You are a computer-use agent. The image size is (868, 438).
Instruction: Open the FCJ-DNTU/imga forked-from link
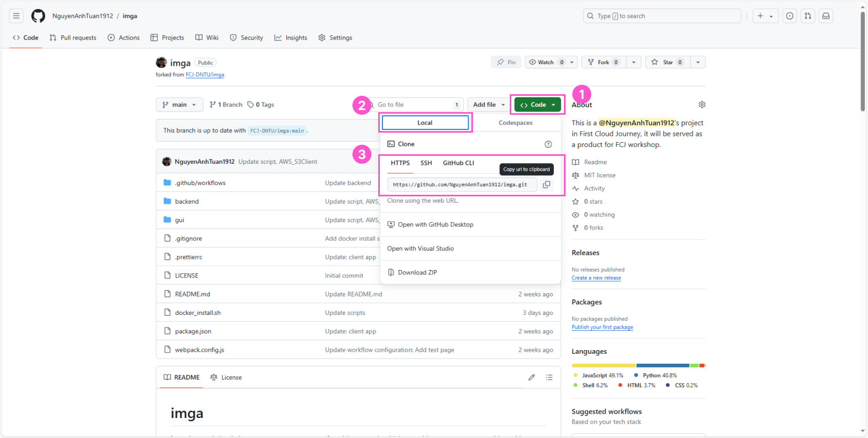[205, 75]
